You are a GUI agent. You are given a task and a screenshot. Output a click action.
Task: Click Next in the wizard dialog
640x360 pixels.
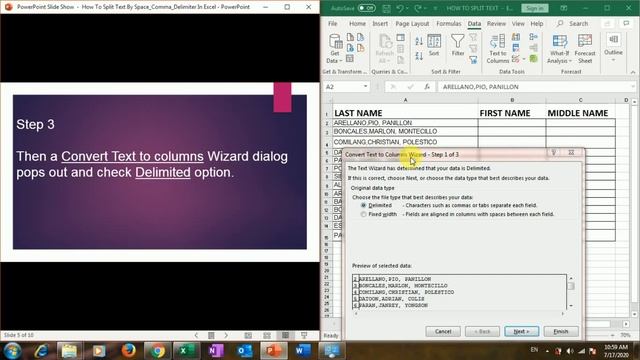(x=521, y=331)
